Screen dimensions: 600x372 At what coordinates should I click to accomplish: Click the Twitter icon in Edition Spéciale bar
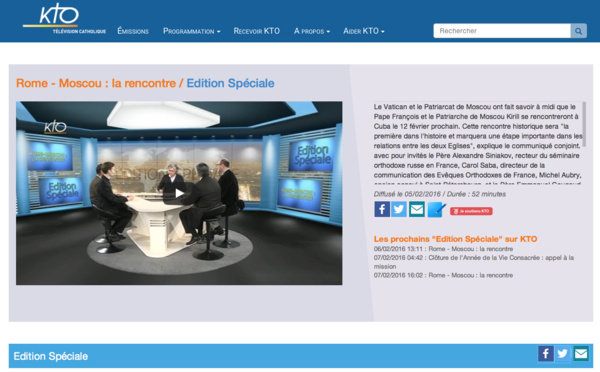562,353
